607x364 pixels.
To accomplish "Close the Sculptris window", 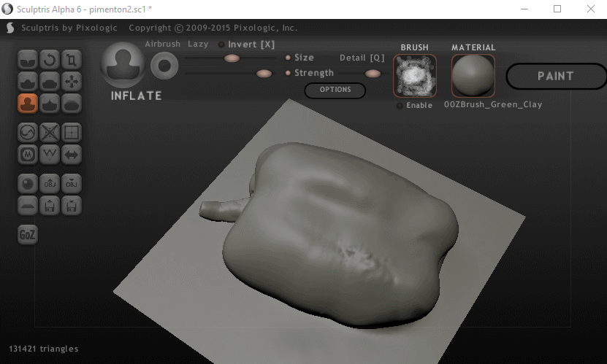I will coord(590,9).
